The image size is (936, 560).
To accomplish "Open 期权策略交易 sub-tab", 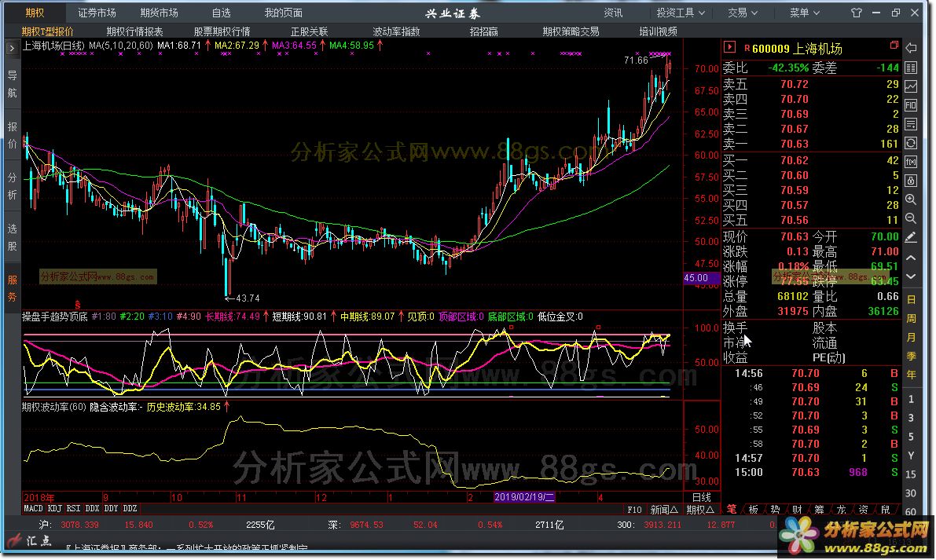I will point(571,31).
